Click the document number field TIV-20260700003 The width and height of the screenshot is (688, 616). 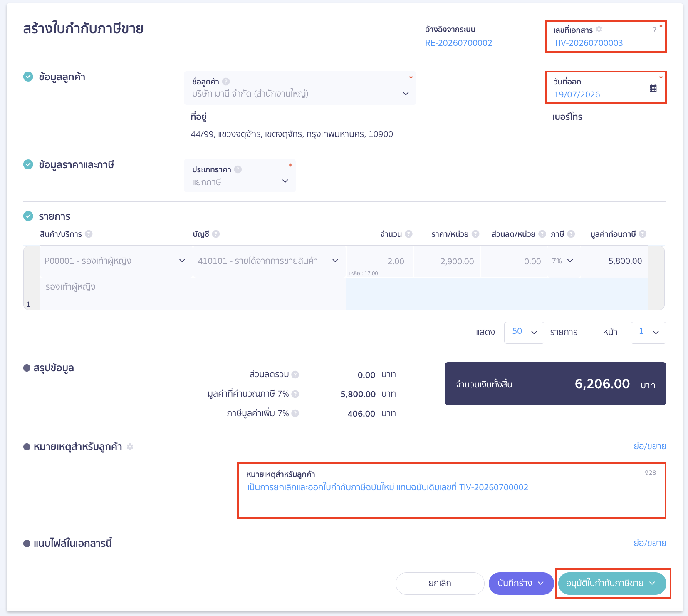click(x=606, y=37)
